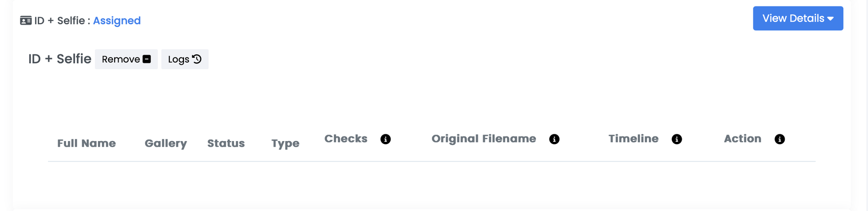Image resolution: width=868 pixels, height=211 pixels.
Task: Select the Type column header
Action: [x=285, y=143]
